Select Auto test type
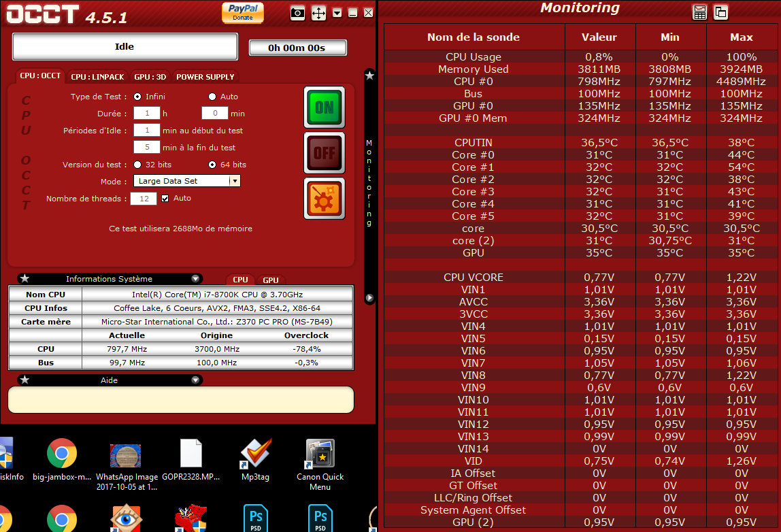This screenshot has width=781, height=532. 212,97
